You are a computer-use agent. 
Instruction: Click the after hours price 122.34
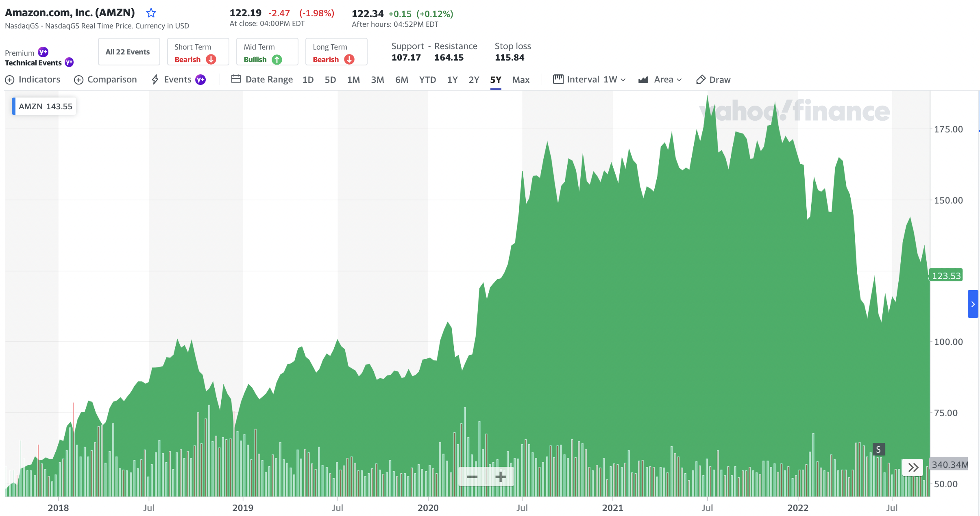[368, 14]
